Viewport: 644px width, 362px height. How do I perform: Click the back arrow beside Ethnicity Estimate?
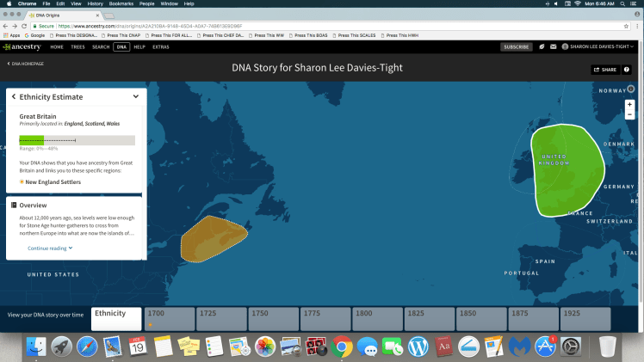(14, 97)
